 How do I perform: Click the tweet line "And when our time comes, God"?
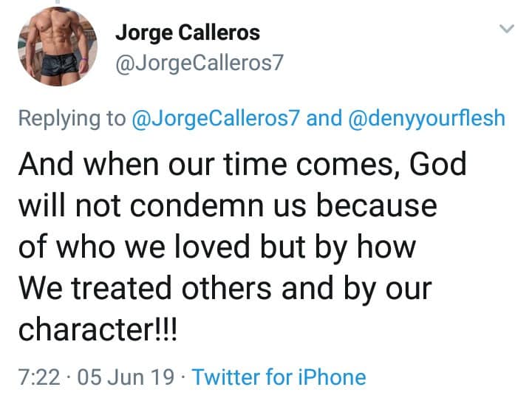(x=242, y=164)
